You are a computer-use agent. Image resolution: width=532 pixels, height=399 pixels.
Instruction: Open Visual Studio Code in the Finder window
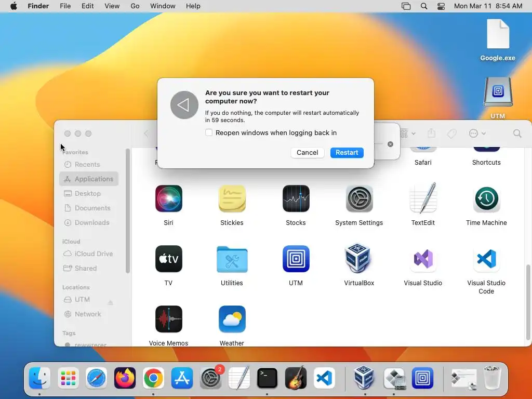click(486, 259)
